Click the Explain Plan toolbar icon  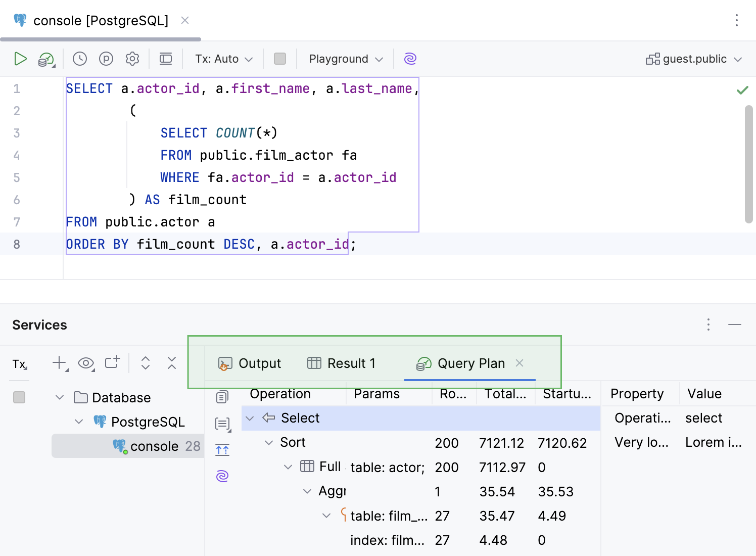pyautogui.click(x=46, y=60)
